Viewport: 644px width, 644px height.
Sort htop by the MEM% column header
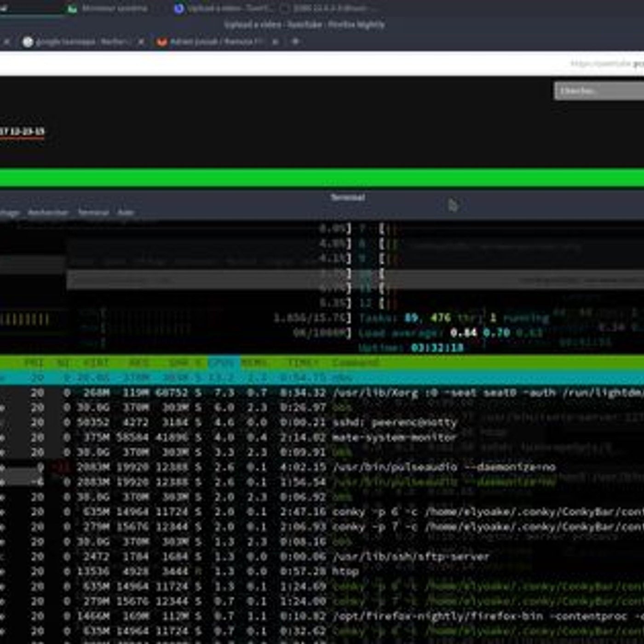click(x=254, y=362)
